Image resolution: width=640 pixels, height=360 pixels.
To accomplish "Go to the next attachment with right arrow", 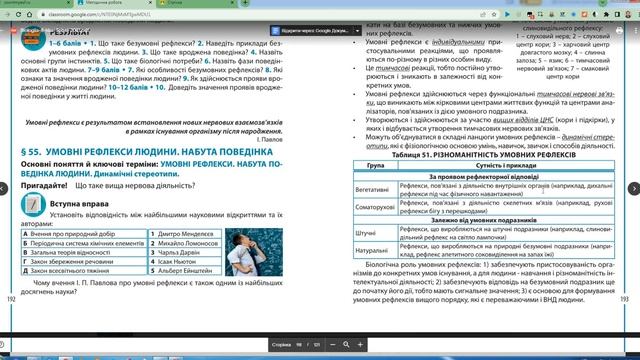I will point(634,189).
